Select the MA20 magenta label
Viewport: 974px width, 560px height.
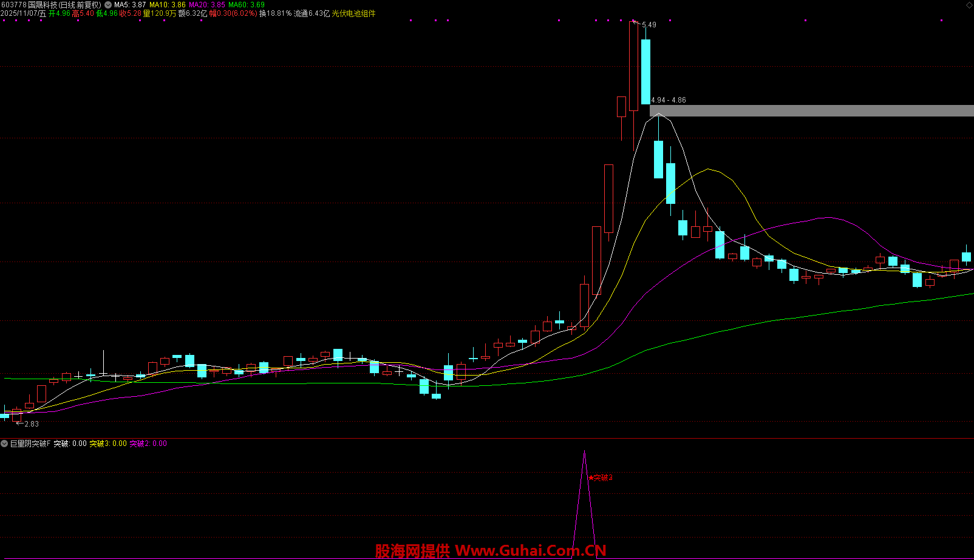[207, 4]
